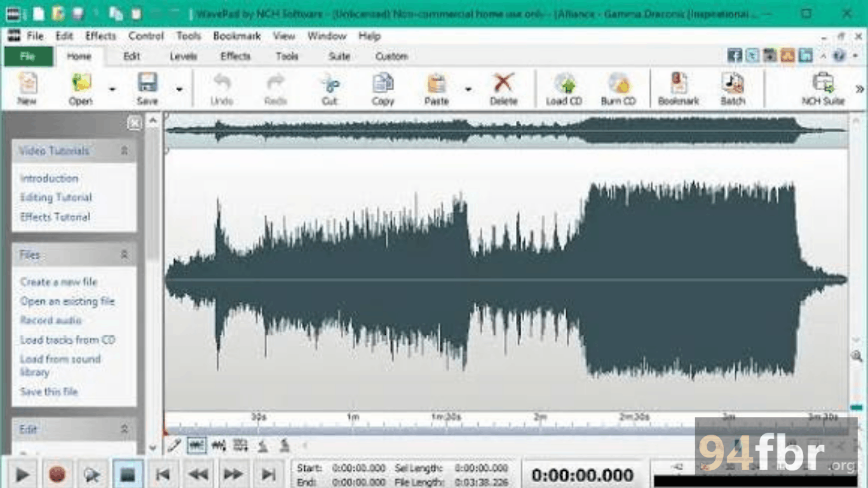Switch to the Custom ribbon tab

pyautogui.click(x=391, y=57)
